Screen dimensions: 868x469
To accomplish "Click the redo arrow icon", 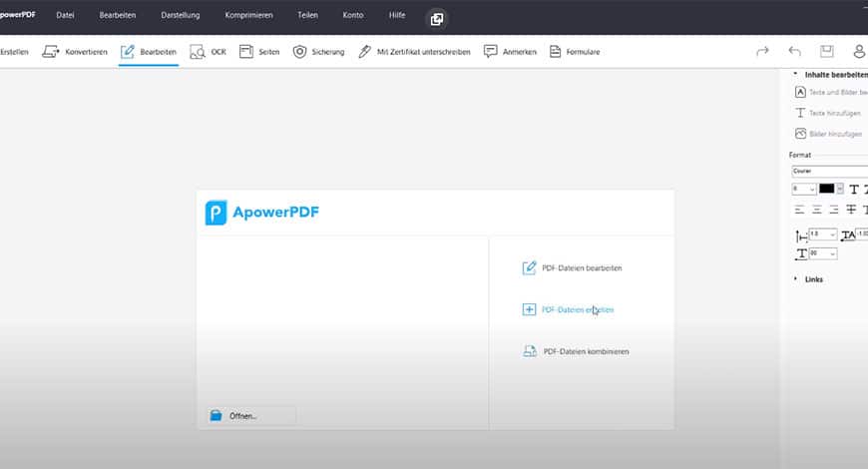I will (x=762, y=52).
